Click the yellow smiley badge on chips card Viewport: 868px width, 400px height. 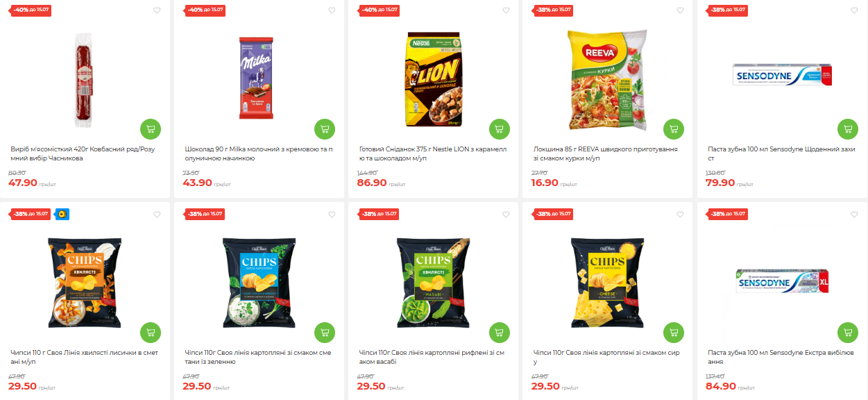coord(61,214)
